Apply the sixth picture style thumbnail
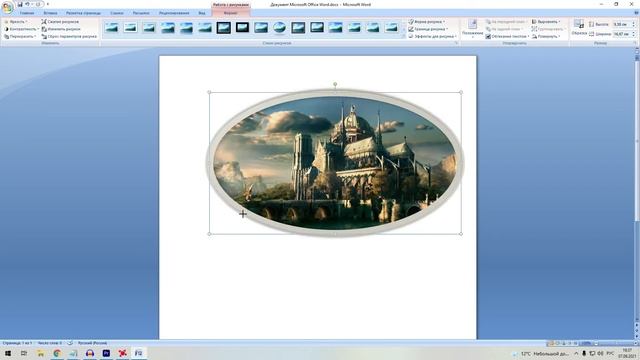Image resolution: width=640 pixels, height=360 pixels. [x=205, y=28]
